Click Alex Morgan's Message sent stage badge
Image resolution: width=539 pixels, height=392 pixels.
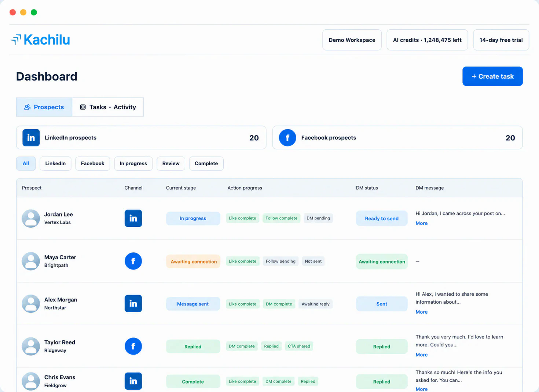click(193, 304)
